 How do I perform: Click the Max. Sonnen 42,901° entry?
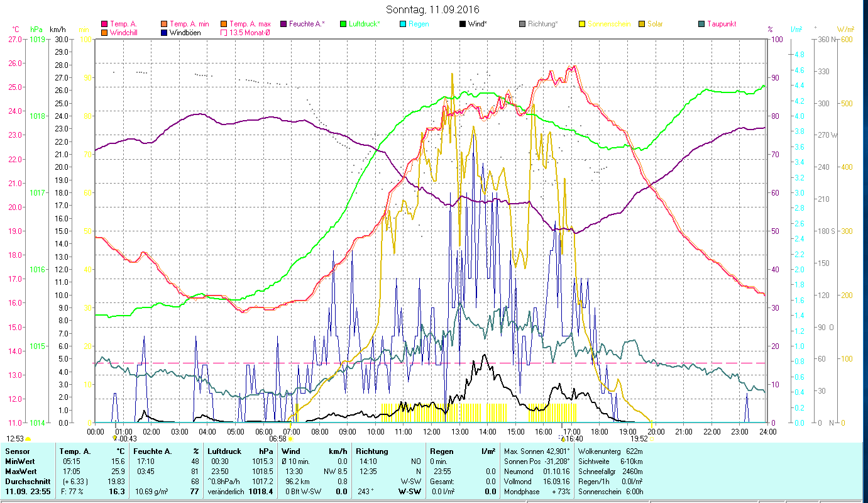pyautogui.click(x=537, y=451)
